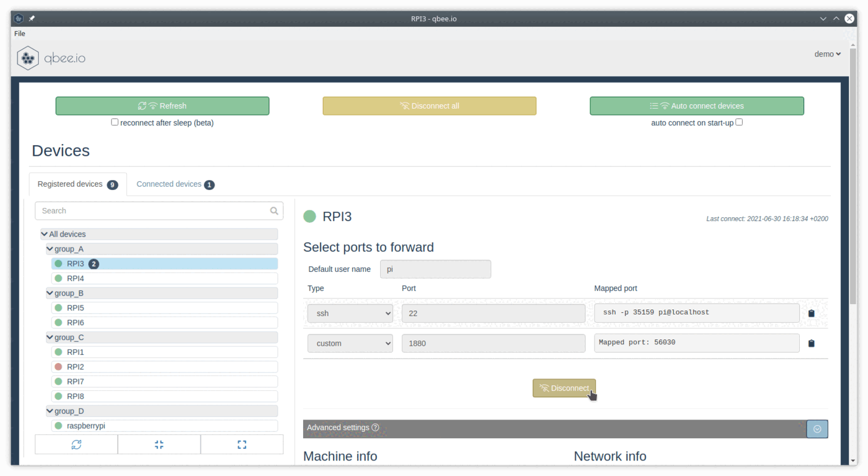Expand Advanced settings with the chevron button
The image size is (868, 476).
point(817,429)
